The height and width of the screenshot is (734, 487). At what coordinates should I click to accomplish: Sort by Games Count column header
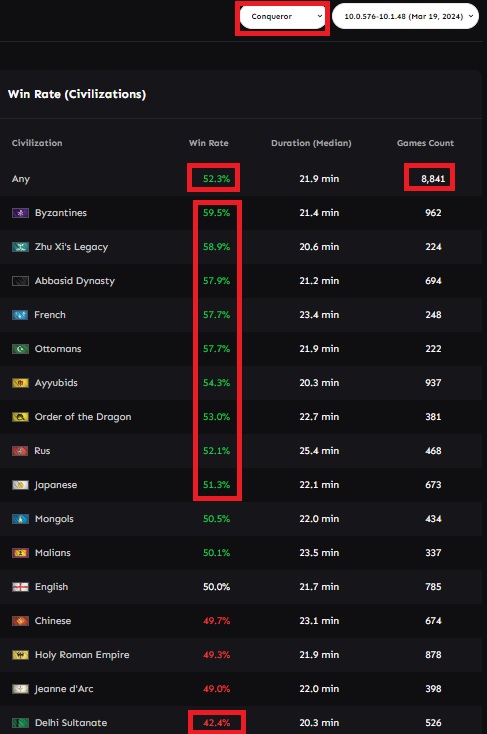click(x=425, y=143)
